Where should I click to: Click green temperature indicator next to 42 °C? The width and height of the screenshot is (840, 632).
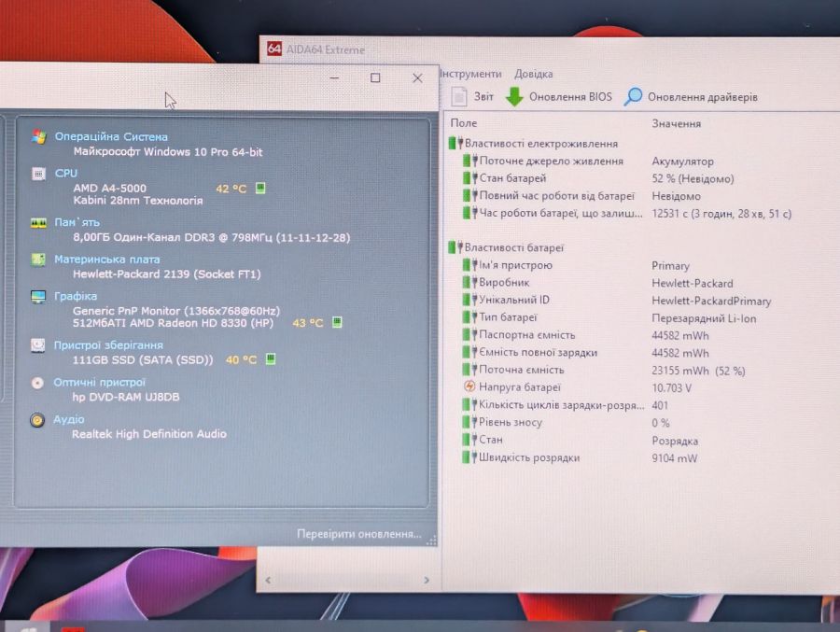pos(260,188)
